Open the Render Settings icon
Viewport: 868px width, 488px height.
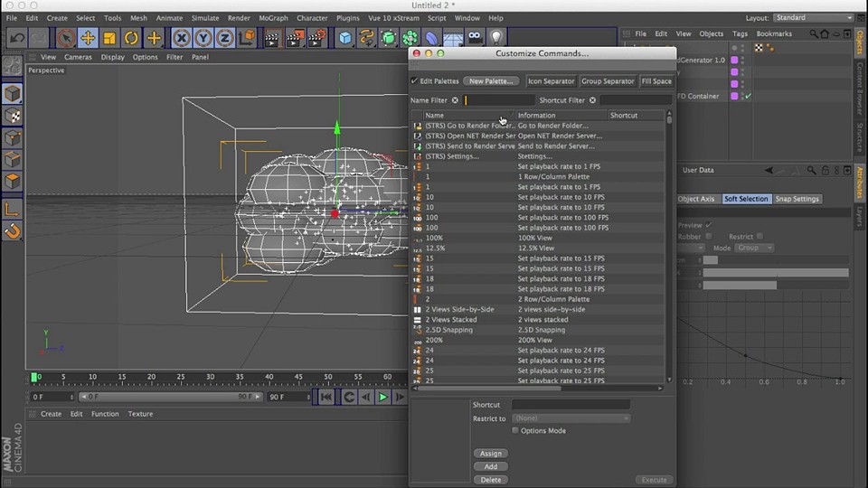(x=317, y=38)
